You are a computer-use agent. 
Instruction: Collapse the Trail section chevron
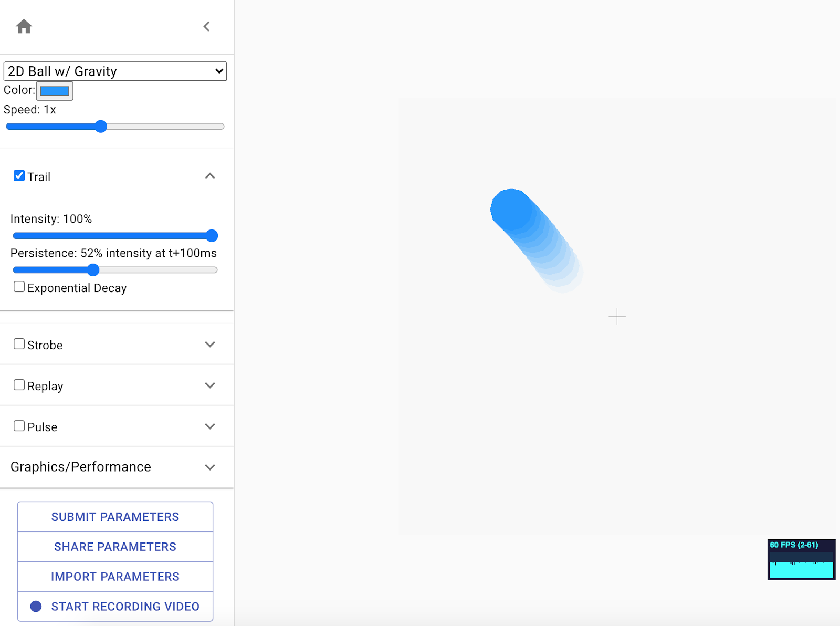pyautogui.click(x=210, y=176)
